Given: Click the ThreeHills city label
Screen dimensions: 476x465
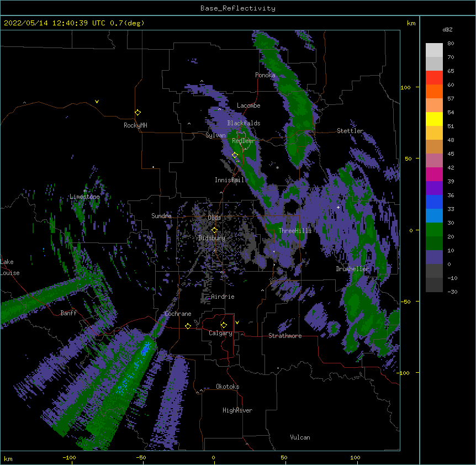Looking at the screenshot, I should 295,231.
